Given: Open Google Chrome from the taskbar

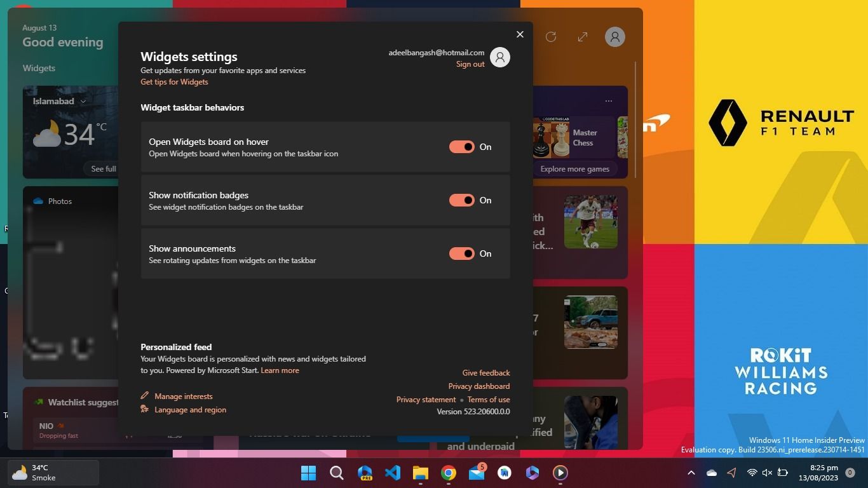Looking at the screenshot, I should coord(449,473).
